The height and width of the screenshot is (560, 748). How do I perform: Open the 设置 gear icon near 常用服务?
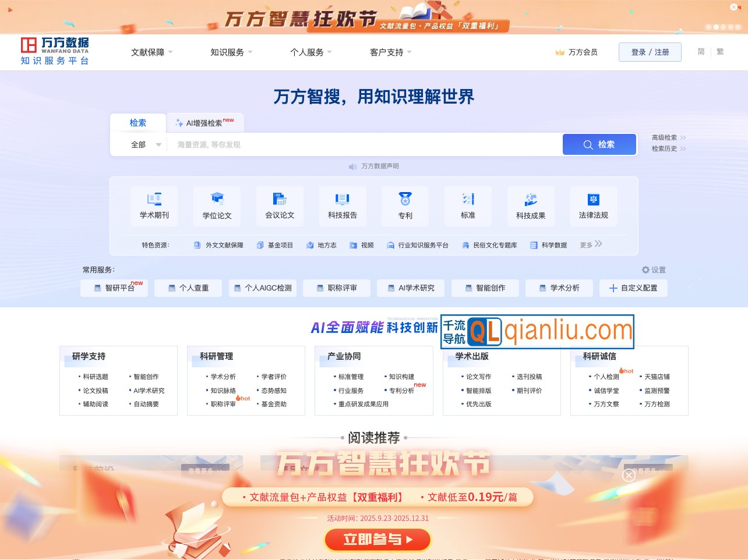645,270
